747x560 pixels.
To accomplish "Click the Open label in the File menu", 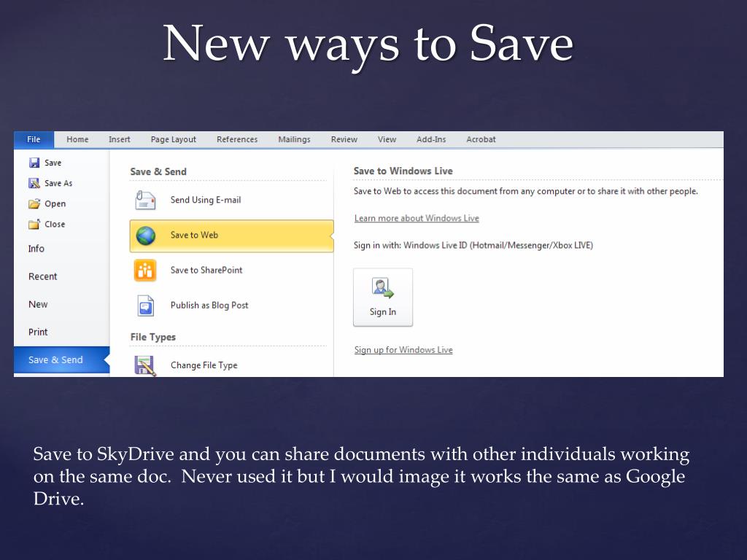I will click(55, 204).
